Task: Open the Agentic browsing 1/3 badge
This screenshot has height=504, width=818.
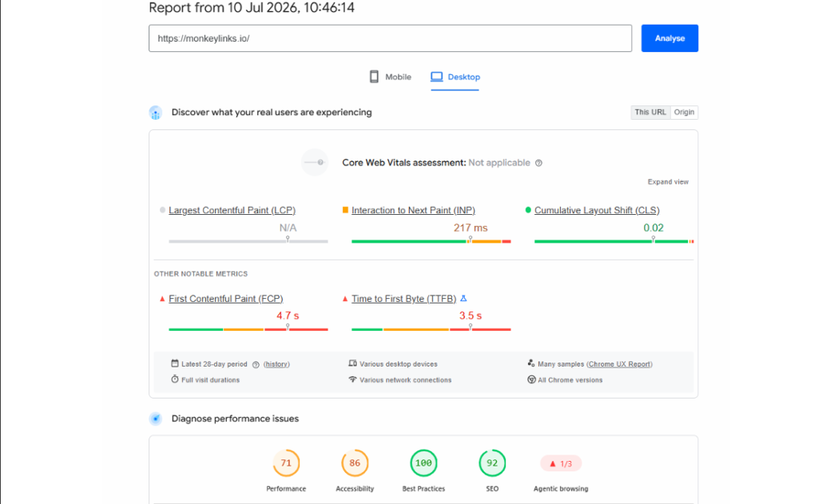Action: pyautogui.click(x=561, y=463)
